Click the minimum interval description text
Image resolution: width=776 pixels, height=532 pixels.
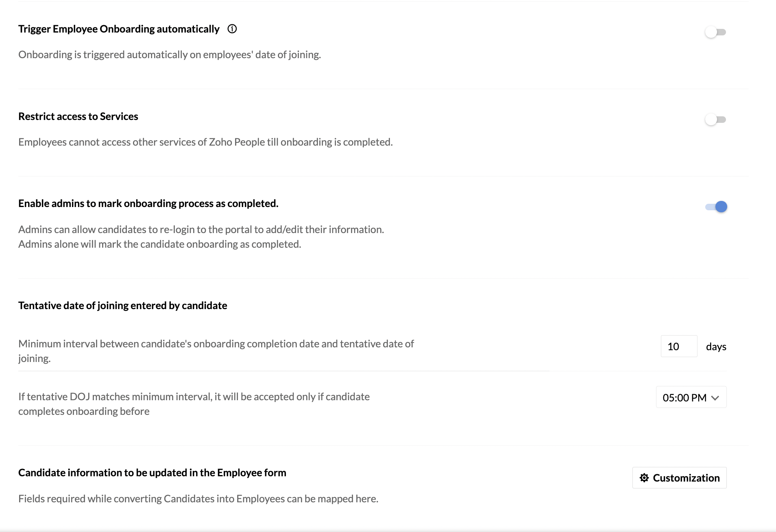coord(216,351)
